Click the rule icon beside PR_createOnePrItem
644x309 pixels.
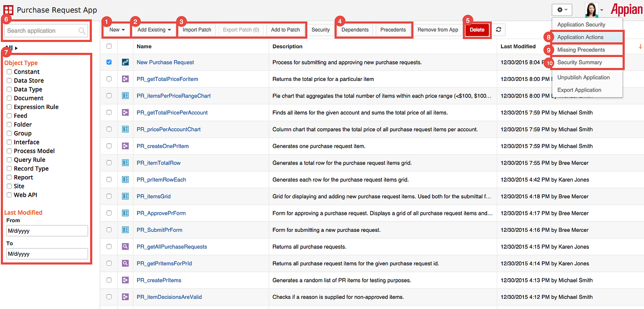click(125, 146)
